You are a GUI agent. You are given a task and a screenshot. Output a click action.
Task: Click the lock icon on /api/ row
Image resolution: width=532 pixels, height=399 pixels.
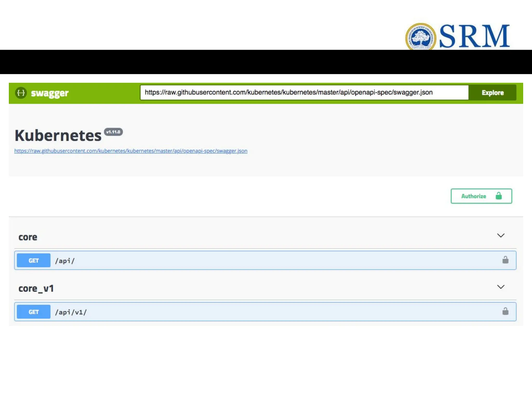coord(505,260)
